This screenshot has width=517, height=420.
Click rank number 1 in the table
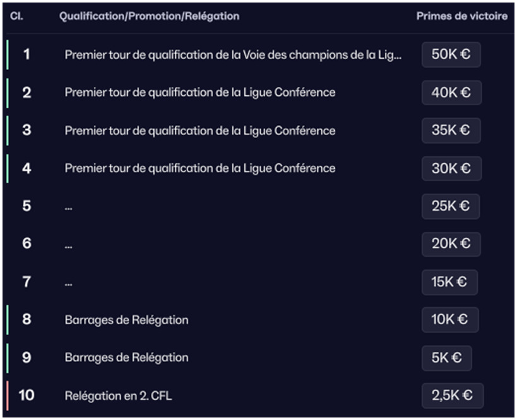point(27,55)
